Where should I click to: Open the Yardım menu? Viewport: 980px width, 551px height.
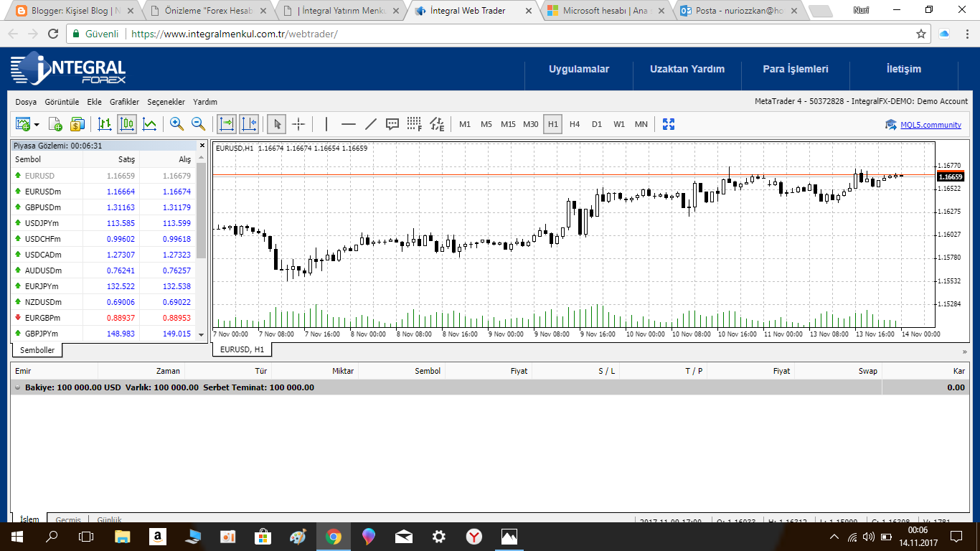pos(205,102)
